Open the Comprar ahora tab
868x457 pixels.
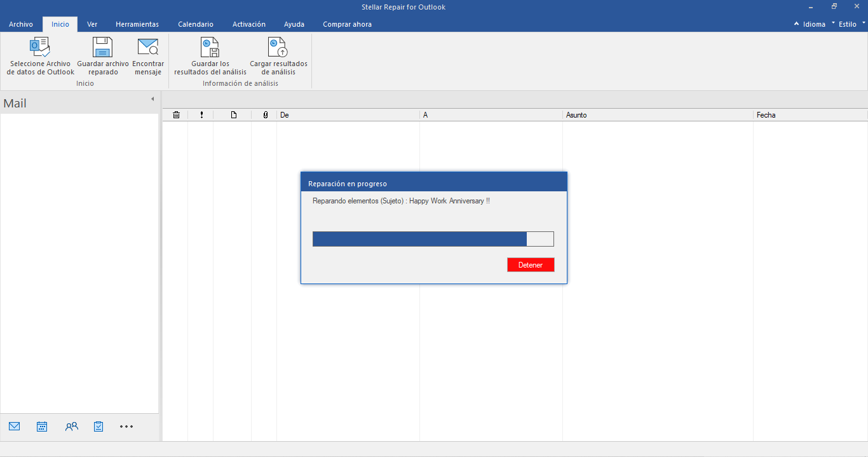tap(347, 24)
